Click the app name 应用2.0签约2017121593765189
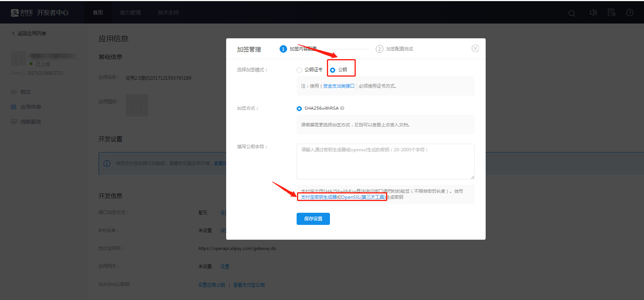This screenshot has width=644, height=300. (x=158, y=78)
